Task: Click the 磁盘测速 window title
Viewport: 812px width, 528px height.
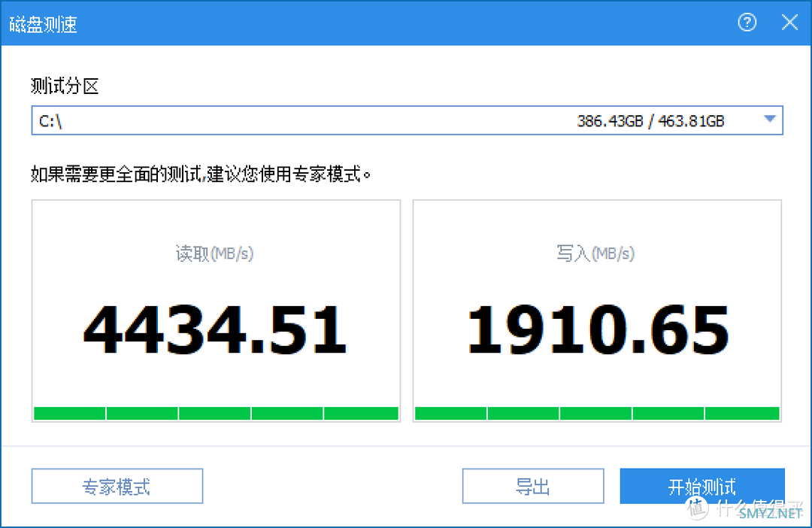Action: tap(44, 24)
